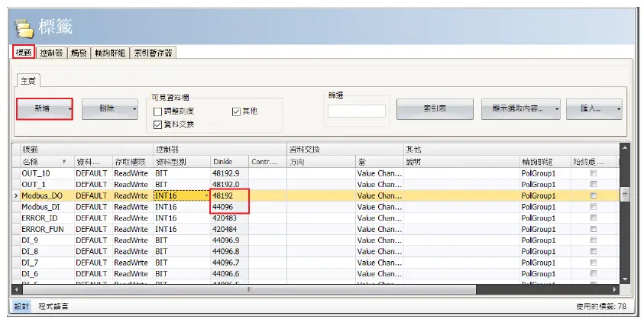This screenshot has width=644, height=326.
Task: Switch to the 設計 view tab
Action: coord(21,306)
